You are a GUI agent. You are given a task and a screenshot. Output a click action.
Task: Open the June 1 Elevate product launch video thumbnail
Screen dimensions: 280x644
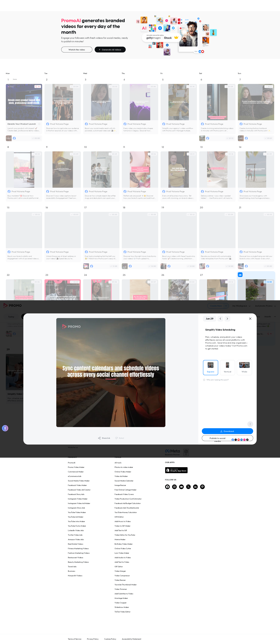24,102
